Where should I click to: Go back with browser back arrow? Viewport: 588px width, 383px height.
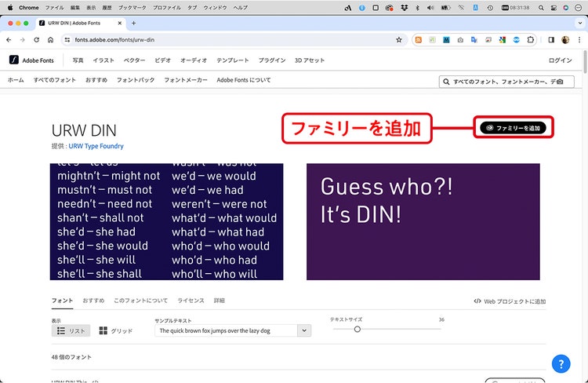9,40
